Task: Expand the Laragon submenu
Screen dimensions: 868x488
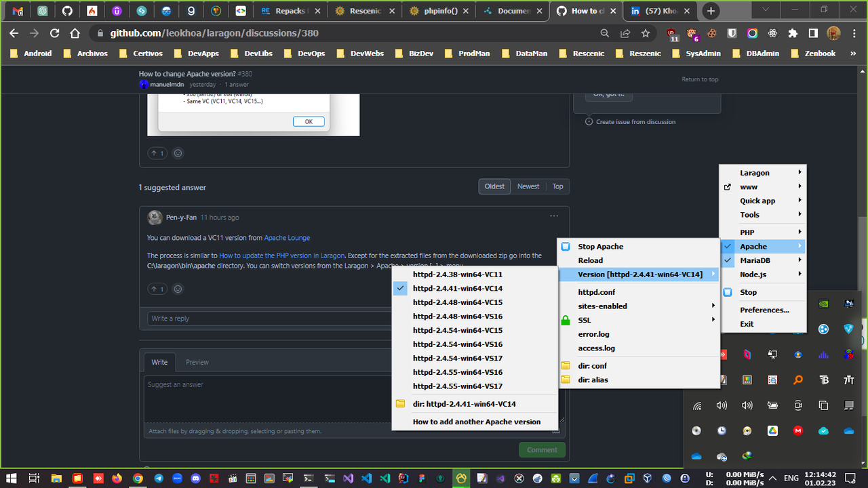Action: (x=763, y=173)
